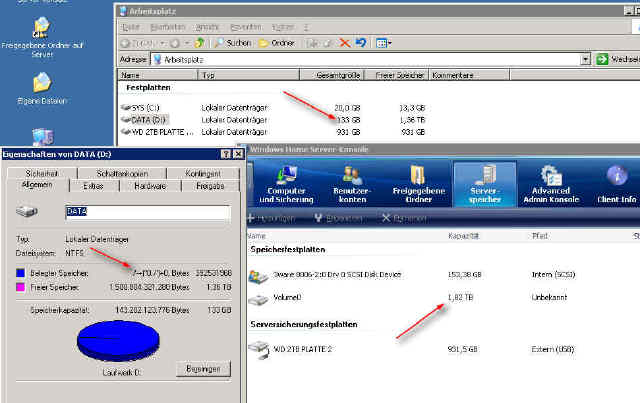Click drive icon next to DATA label field
640x403 pixels.
pyautogui.click(x=27, y=212)
